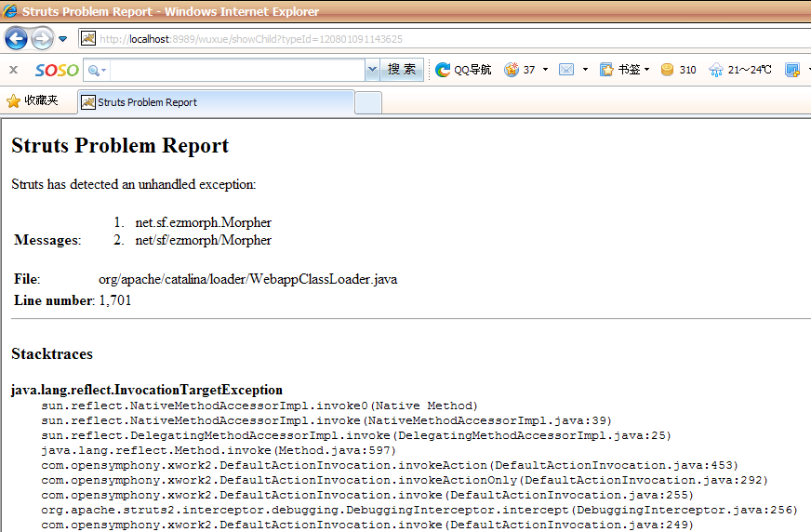Open the recent pages history dropdown

pyautogui.click(x=63, y=39)
